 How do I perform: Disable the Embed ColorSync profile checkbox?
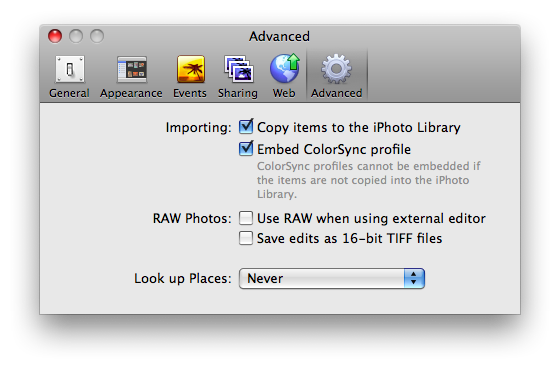246,148
